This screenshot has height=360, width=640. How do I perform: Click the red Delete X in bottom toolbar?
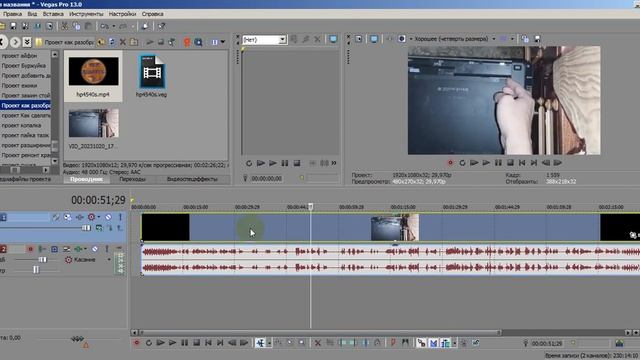(318, 343)
